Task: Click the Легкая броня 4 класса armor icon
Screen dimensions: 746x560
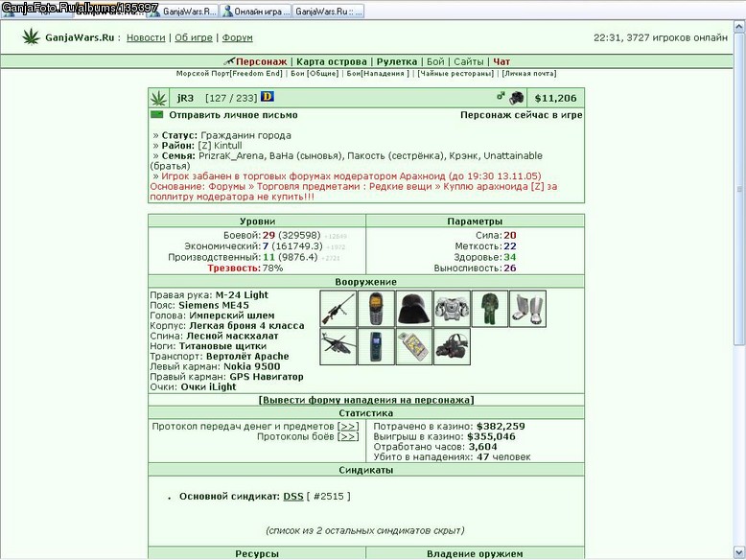Action: coord(452,309)
